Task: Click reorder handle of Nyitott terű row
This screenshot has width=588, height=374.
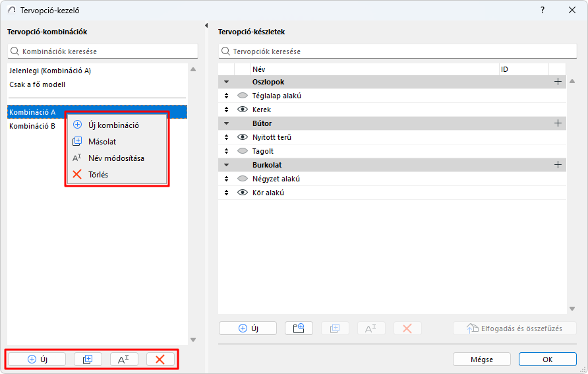Action: (226, 137)
